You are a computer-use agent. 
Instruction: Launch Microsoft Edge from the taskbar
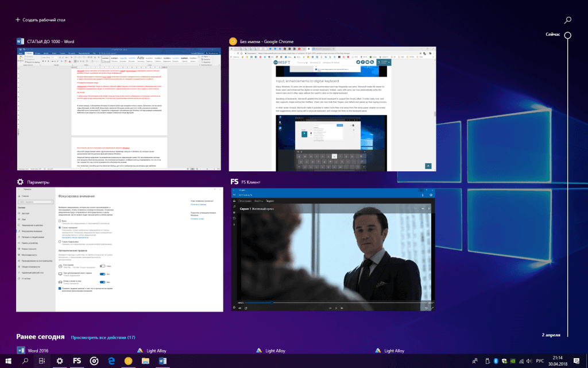112,361
